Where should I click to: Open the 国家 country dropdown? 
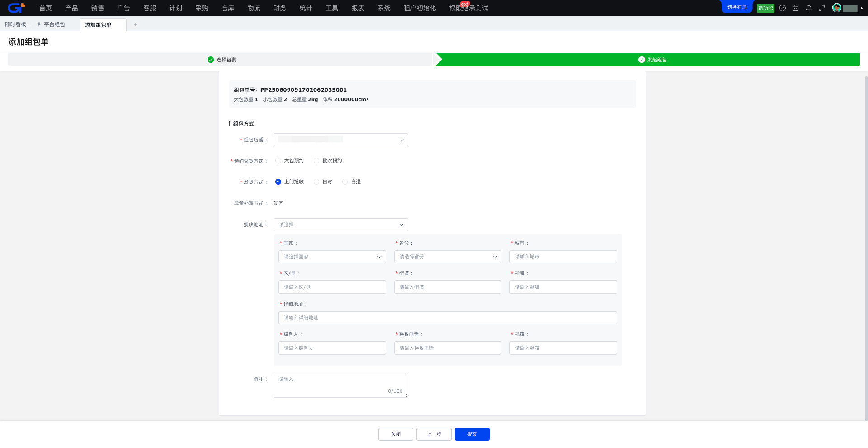[332, 257]
